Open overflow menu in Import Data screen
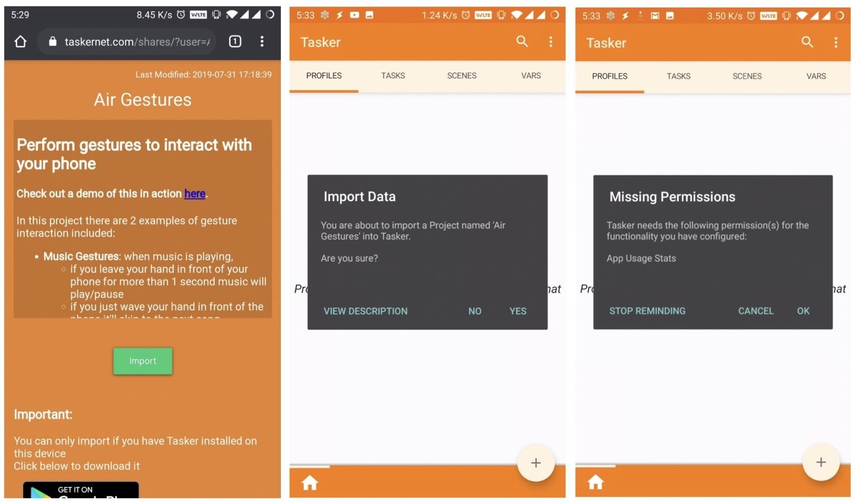The height and width of the screenshot is (504, 856). 551,41
